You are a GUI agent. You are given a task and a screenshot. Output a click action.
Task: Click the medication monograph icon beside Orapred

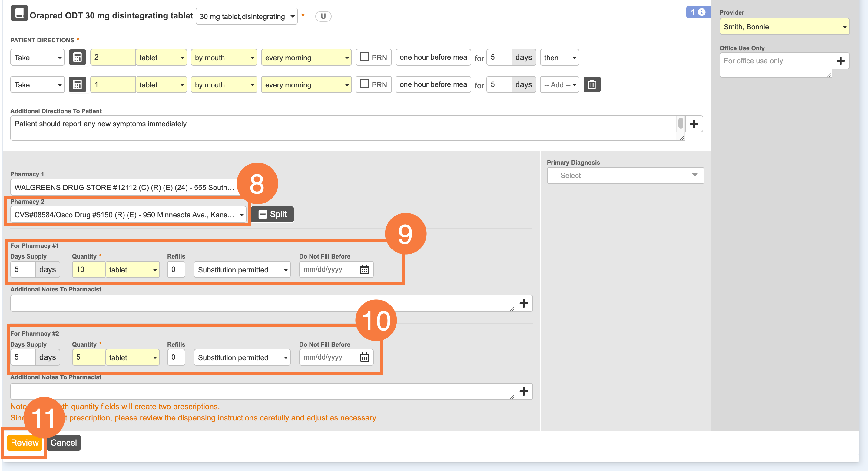tap(19, 13)
